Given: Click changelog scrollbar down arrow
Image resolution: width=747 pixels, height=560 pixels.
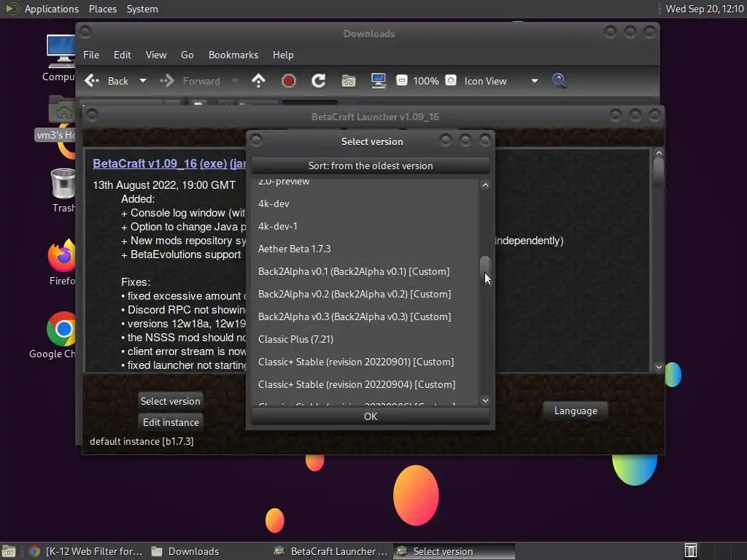Looking at the screenshot, I should pos(659,367).
